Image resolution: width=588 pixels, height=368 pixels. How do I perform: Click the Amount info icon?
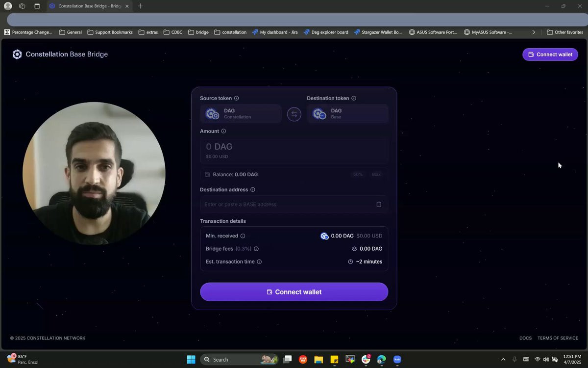click(223, 131)
